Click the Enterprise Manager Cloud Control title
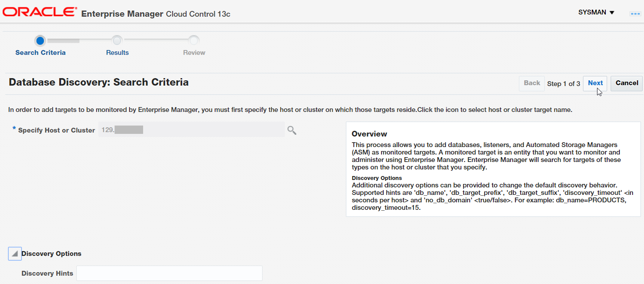The height and width of the screenshot is (284, 644). 156,14
